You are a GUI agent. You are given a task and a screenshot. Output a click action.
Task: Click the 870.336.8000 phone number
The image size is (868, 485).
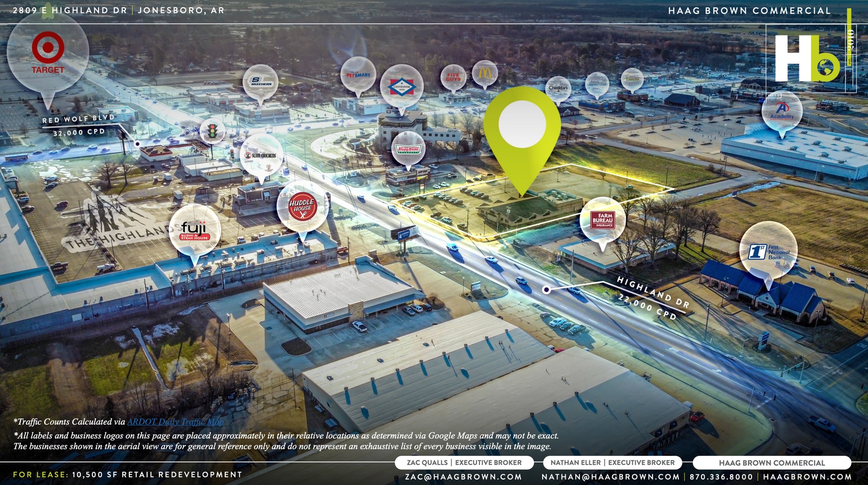pos(721,477)
